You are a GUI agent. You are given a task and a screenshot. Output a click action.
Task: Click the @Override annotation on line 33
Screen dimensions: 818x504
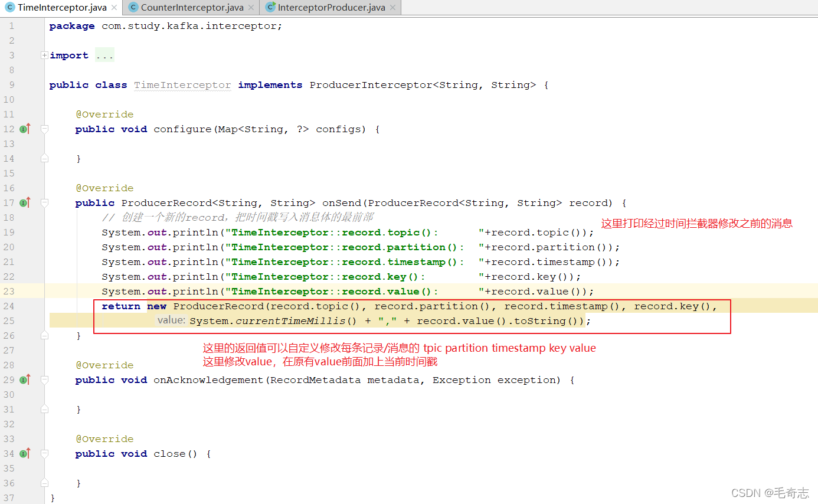point(104,439)
